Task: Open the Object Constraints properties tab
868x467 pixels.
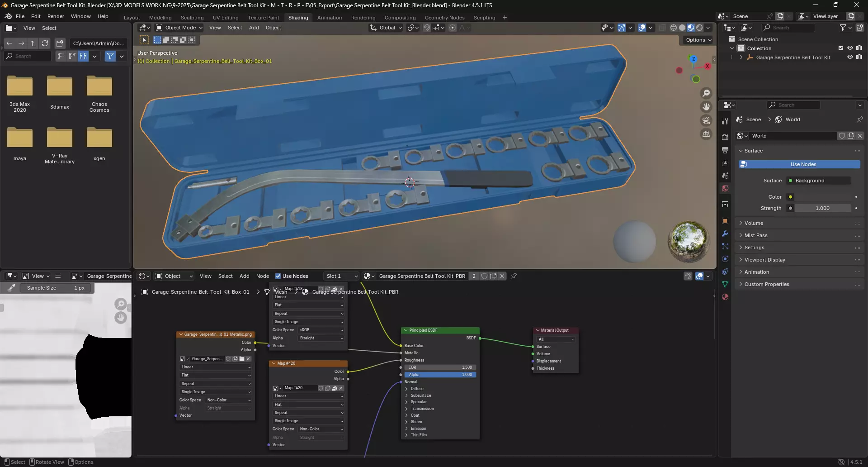Action: [x=725, y=272]
